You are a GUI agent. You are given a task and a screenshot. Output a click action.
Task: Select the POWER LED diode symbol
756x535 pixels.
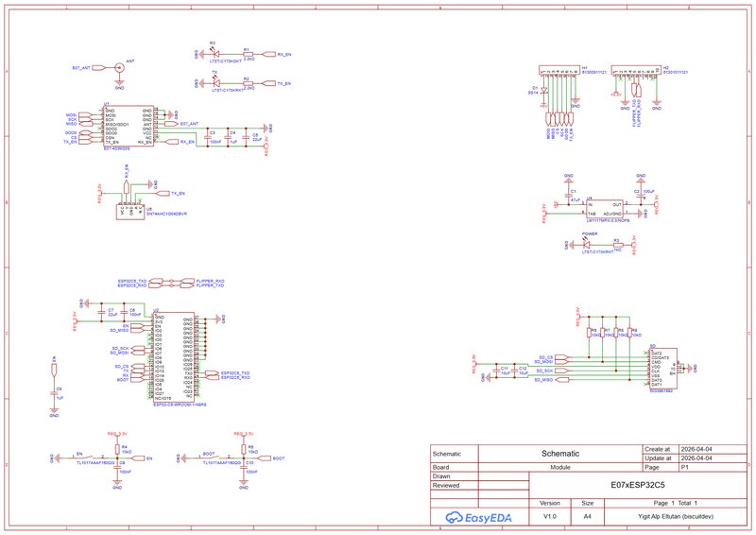(586, 245)
